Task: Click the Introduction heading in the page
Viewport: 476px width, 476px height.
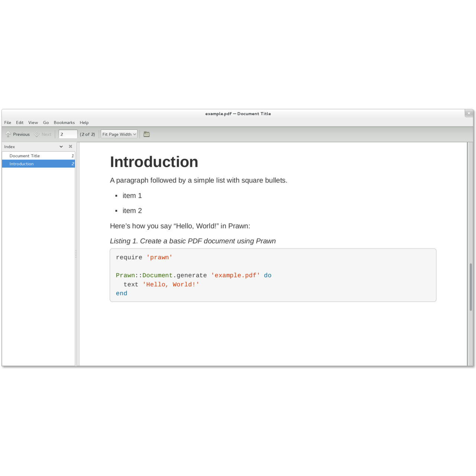Action: [154, 162]
